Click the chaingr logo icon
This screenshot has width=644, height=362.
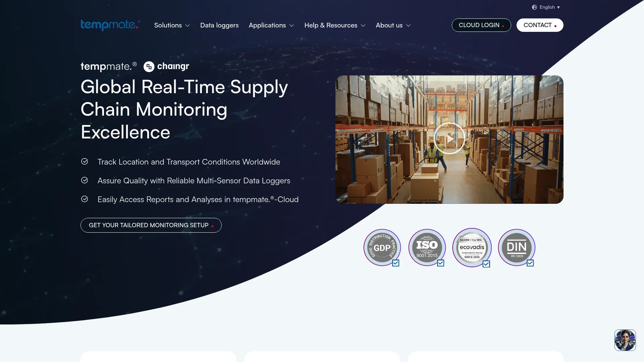point(149,67)
